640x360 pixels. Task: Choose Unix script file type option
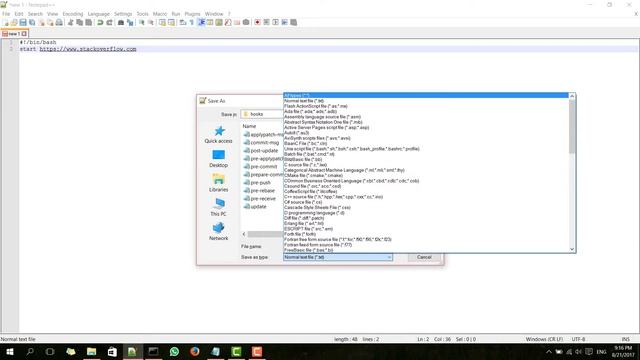(426, 149)
